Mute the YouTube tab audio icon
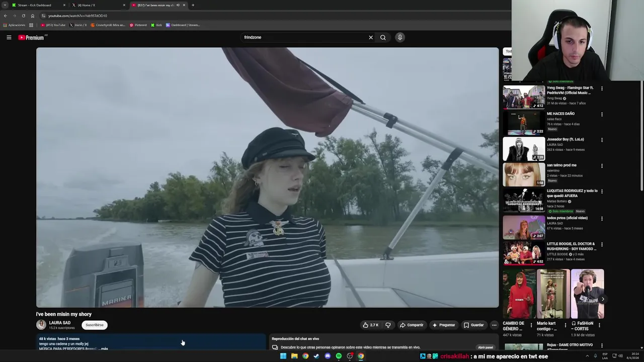 click(x=178, y=5)
